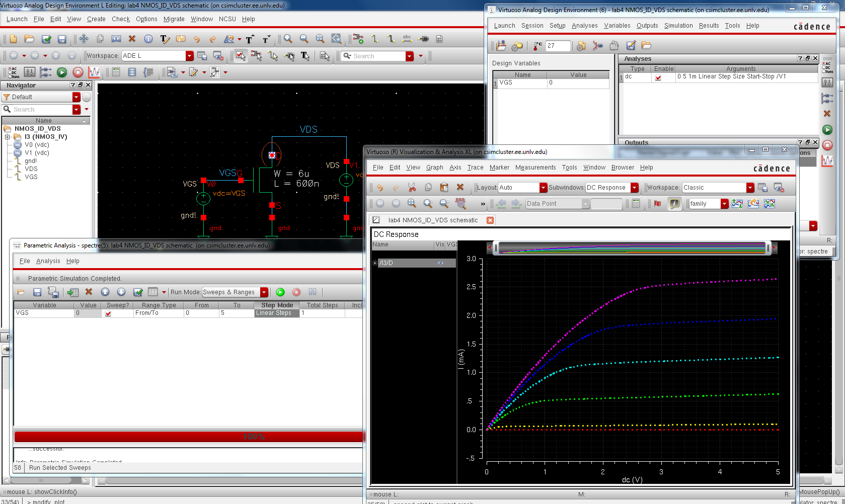
Task: Toggle the dc analysis Enable checkbox in ADE
Action: coord(658,77)
